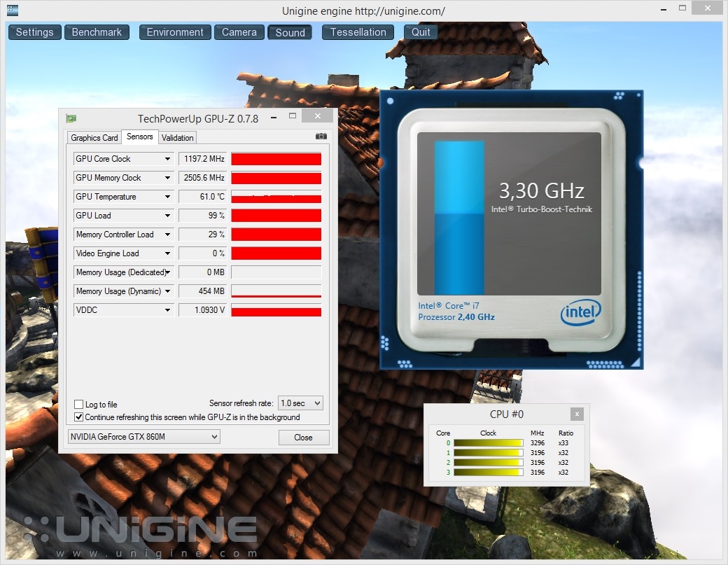
Task: Open the Unigine Environment menu
Action: [175, 32]
